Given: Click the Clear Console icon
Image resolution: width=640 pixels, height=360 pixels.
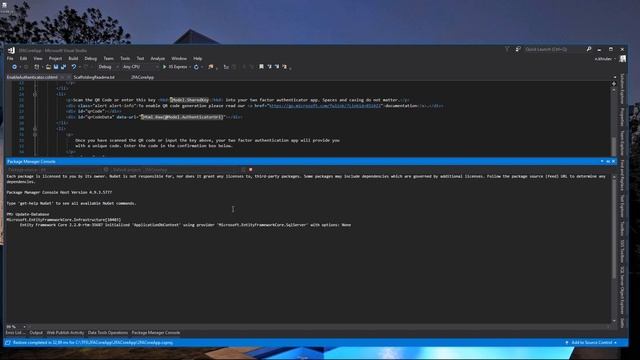Looking at the screenshot, I should point(244,169).
